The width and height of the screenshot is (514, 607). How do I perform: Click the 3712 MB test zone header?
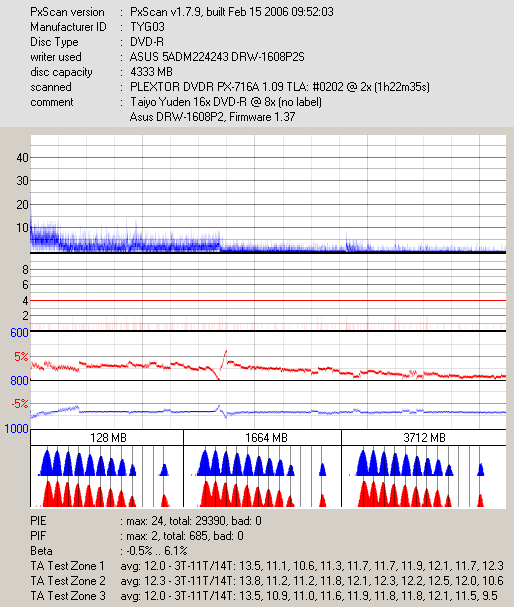pyautogui.click(x=424, y=437)
